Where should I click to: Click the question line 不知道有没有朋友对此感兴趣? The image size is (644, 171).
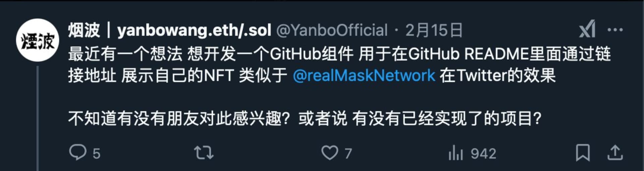click(x=179, y=118)
